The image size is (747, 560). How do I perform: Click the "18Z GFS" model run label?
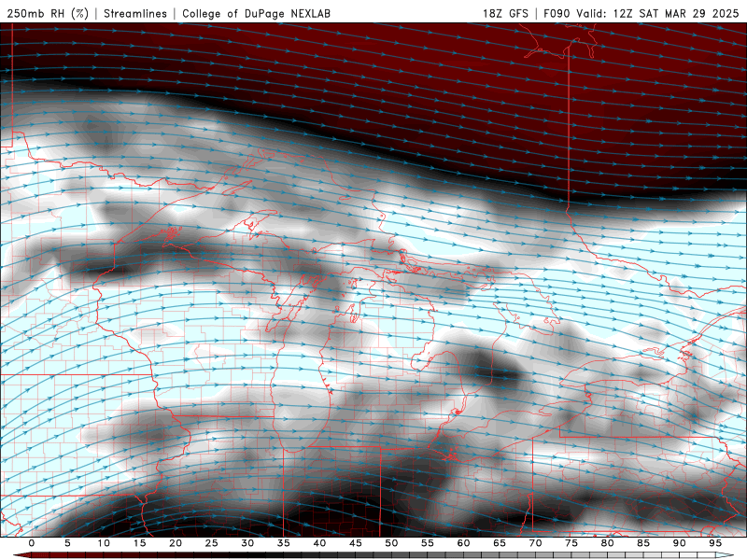coord(505,13)
